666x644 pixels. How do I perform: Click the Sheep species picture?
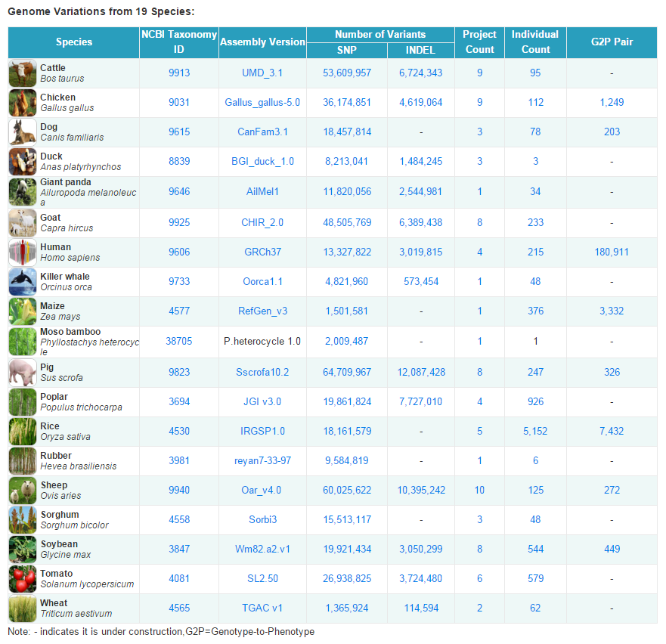pos(23,491)
